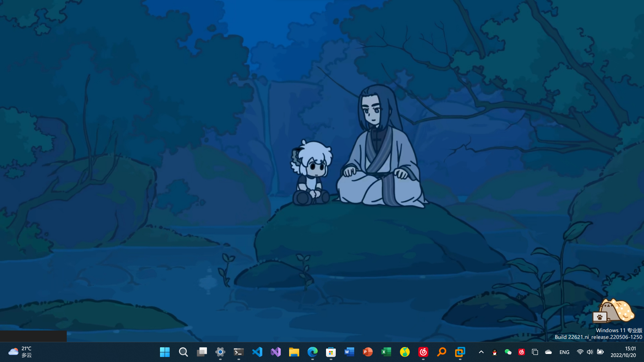This screenshot has width=644, height=362.
Task: Open taskbar Search
Action: [x=183, y=352]
